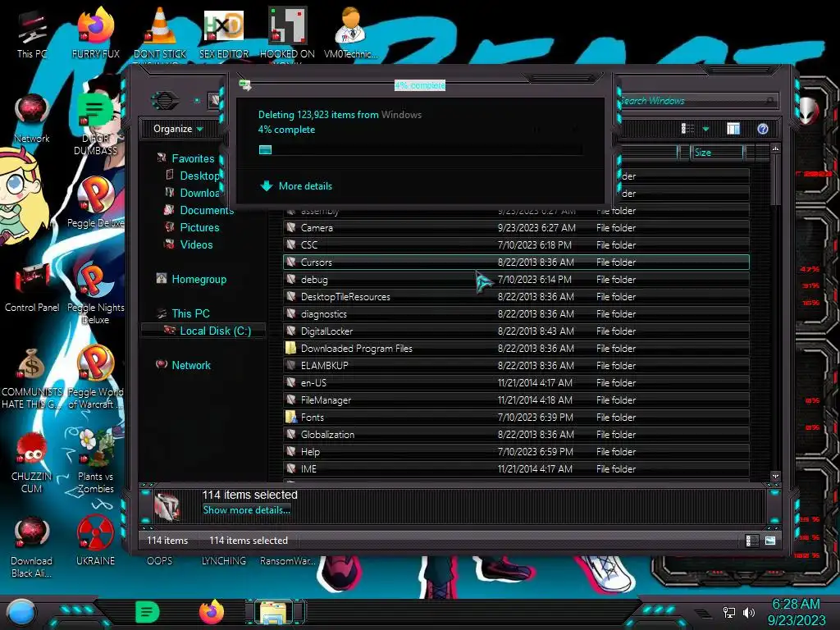Open the Peggle Deluxe shortcut
This screenshot has width=840, height=630.
[95, 202]
